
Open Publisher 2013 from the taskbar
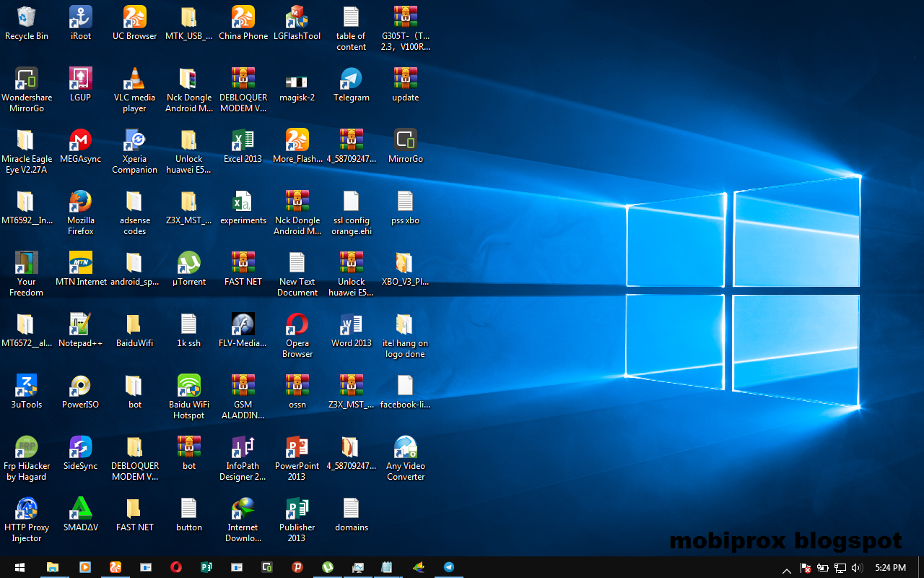[x=206, y=568]
